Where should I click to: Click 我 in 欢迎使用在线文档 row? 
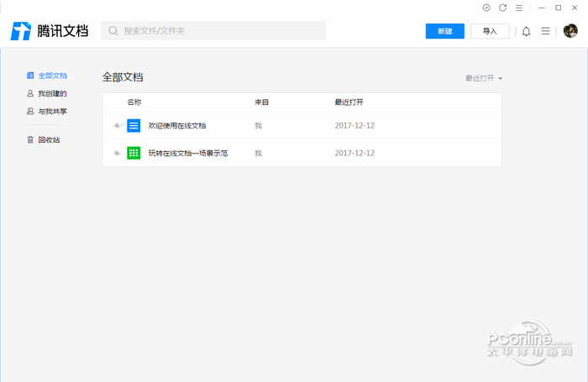pos(259,126)
